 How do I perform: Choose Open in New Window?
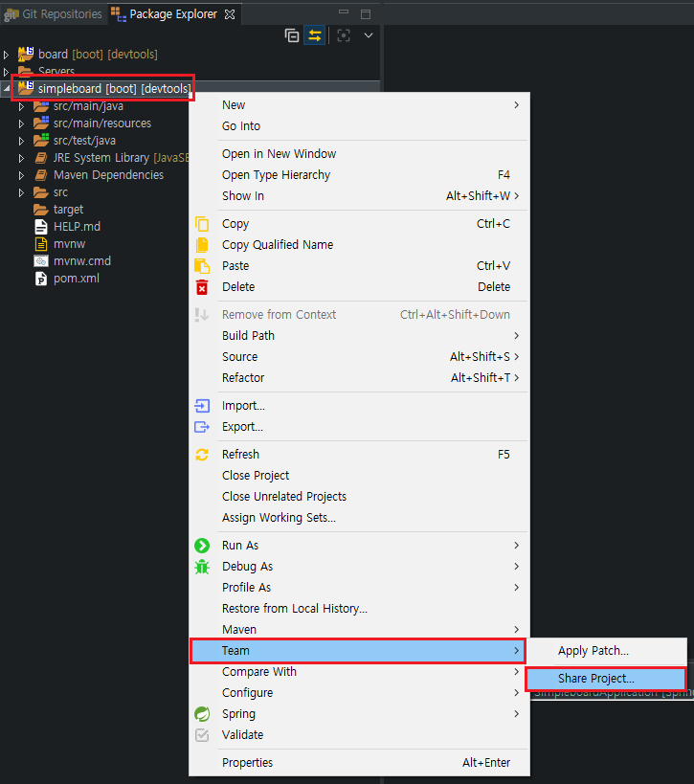pyautogui.click(x=359, y=153)
